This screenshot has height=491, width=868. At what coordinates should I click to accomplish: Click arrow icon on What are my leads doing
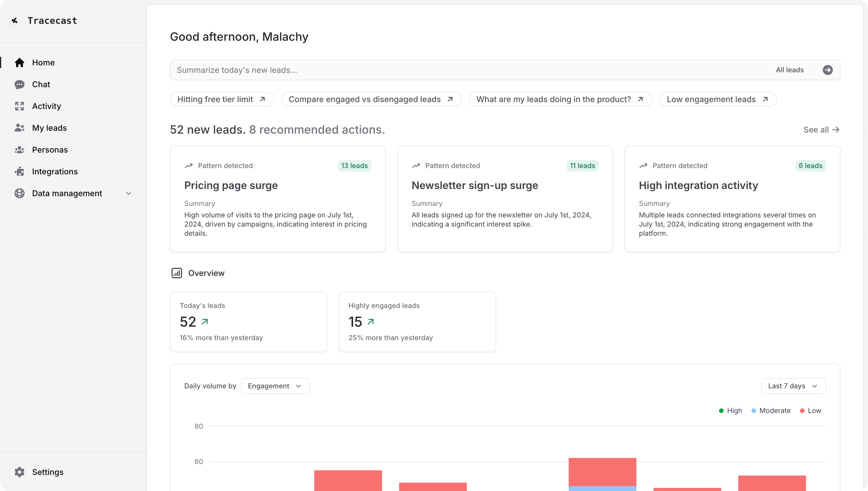tap(640, 99)
